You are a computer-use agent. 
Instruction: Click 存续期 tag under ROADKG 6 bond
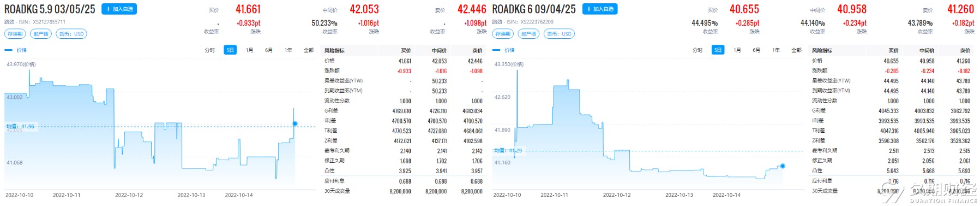point(503,34)
